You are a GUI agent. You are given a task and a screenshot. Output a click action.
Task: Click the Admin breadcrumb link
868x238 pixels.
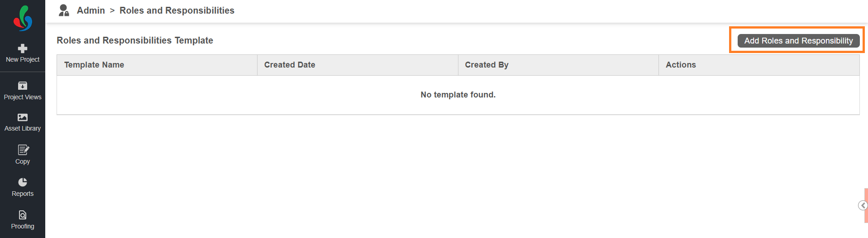coord(91,10)
